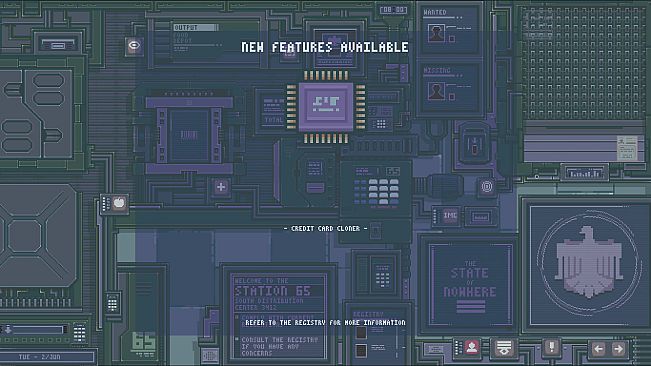Click the bottom-left progress slider bar

click(x=38, y=330)
